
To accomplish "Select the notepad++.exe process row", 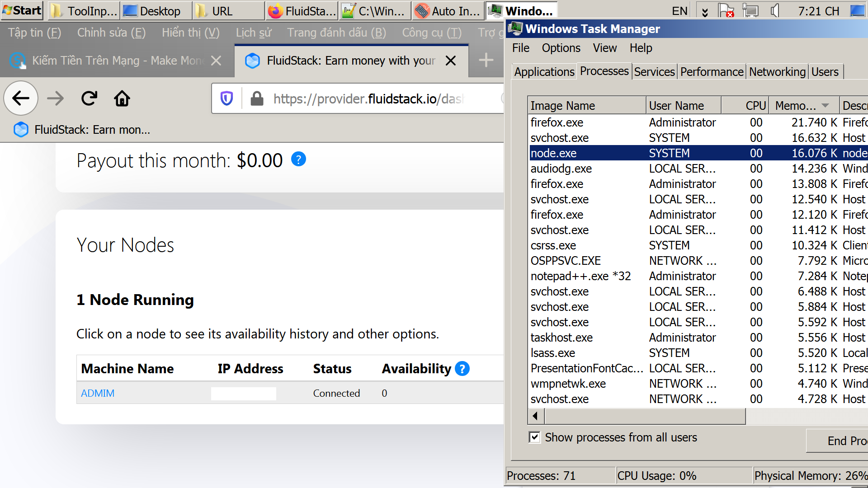I will (x=580, y=276).
